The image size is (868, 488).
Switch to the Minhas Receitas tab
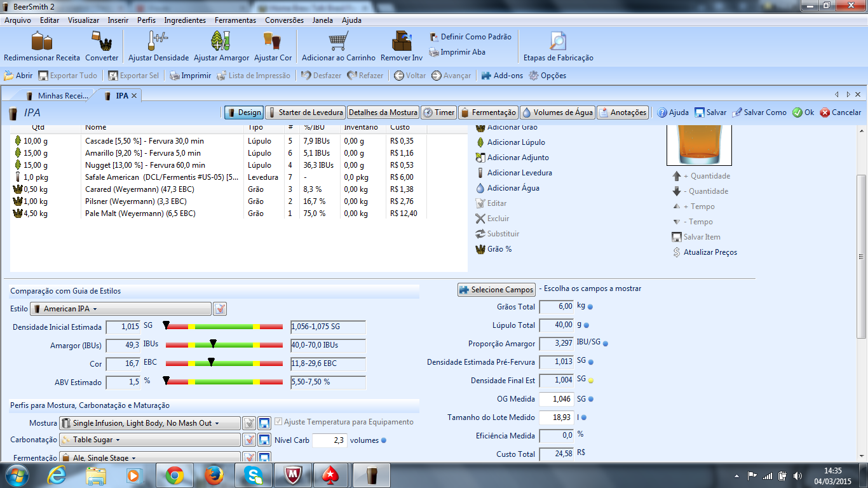57,96
